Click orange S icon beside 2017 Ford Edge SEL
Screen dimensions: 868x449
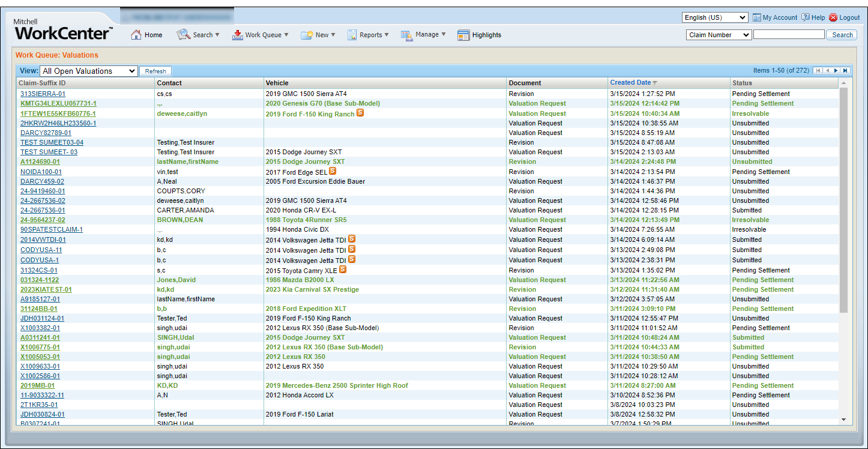(333, 171)
